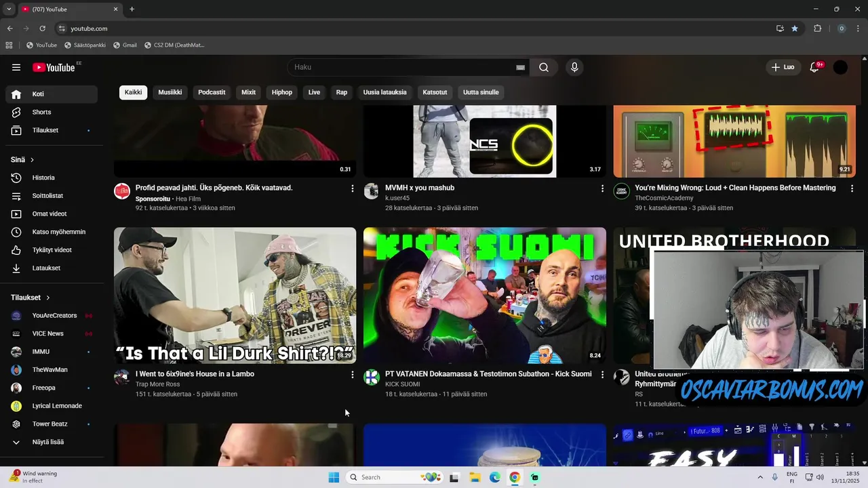Image resolution: width=868 pixels, height=488 pixels.
Task: Open the KICK SUOMI video thumbnail
Action: [485, 296]
